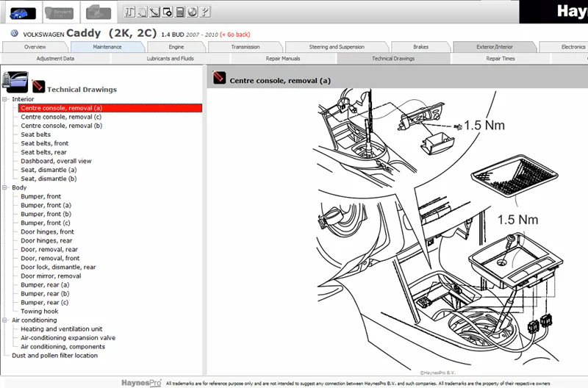
Task: Open the Engine tab
Action: point(176,47)
